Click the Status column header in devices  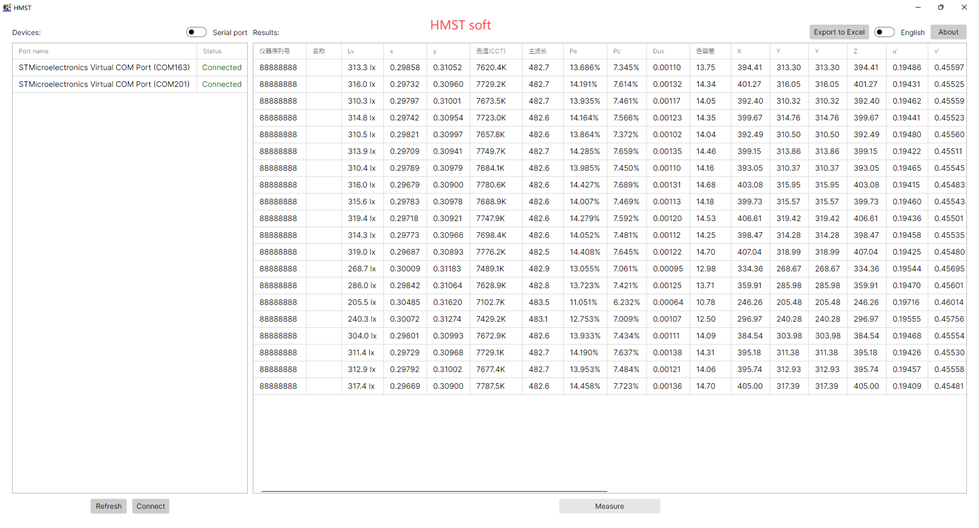click(x=221, y=50)
